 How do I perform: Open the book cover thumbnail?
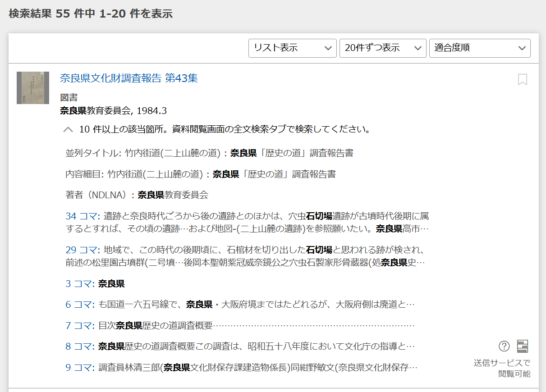[x=33, y=88]
